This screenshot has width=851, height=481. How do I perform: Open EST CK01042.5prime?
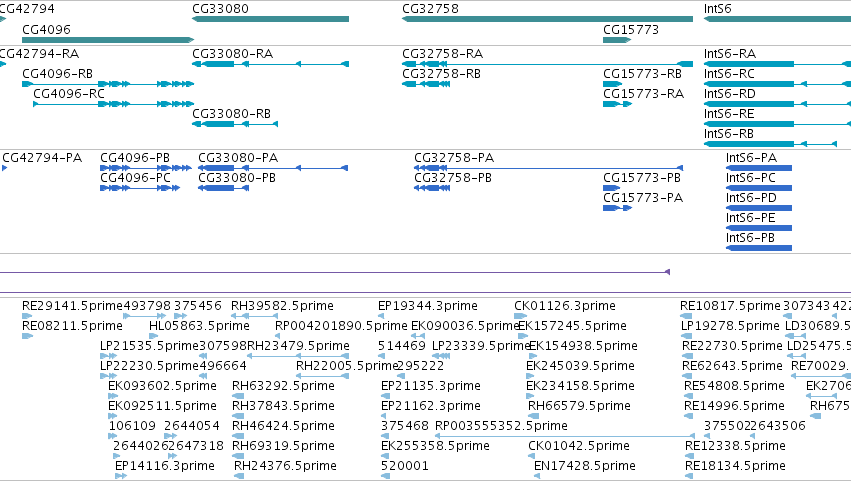tap(579, 446)
